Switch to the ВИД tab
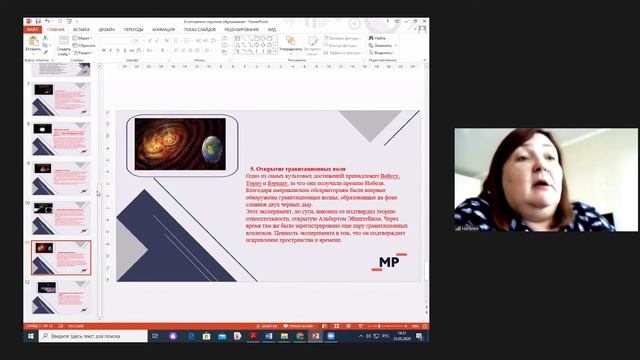Screen dimensions: 640x360 (x=272, y=29)
